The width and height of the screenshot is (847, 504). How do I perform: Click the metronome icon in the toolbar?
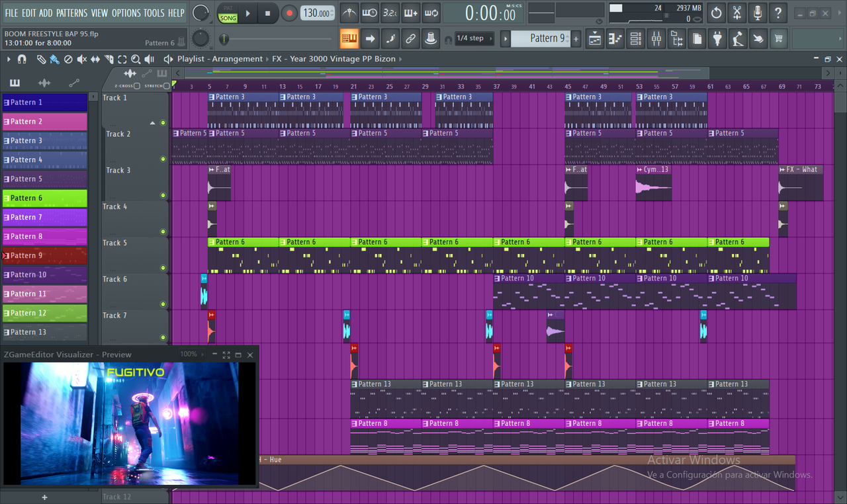click(x=349, y=13)
